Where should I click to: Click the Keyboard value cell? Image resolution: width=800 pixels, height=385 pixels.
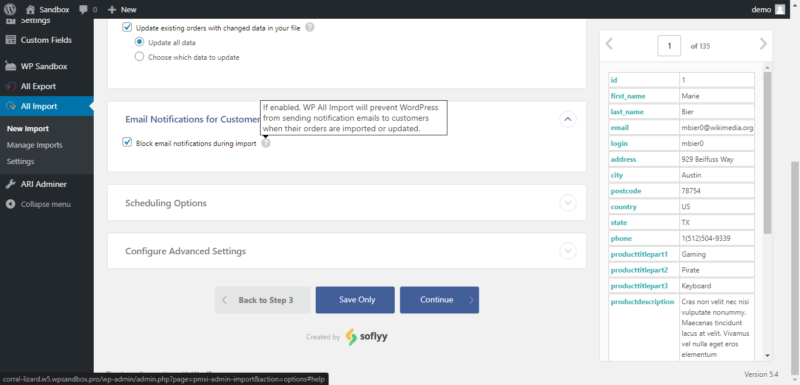point(717,286)
